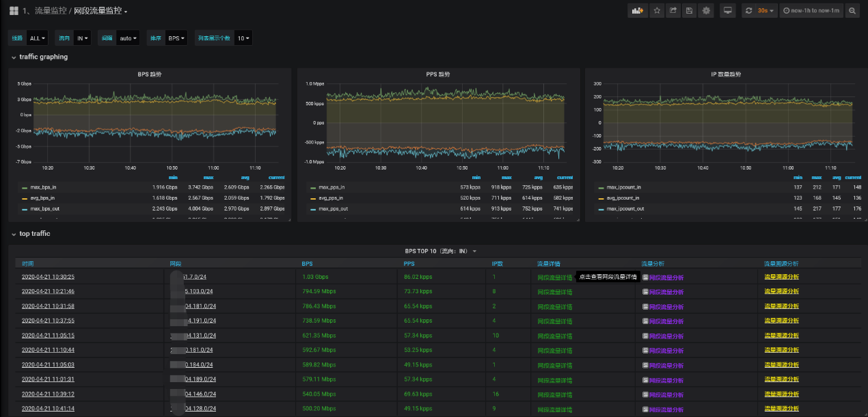Open the share dashboard icon
The image size is (868, 417).
click(x=673, y=11)
